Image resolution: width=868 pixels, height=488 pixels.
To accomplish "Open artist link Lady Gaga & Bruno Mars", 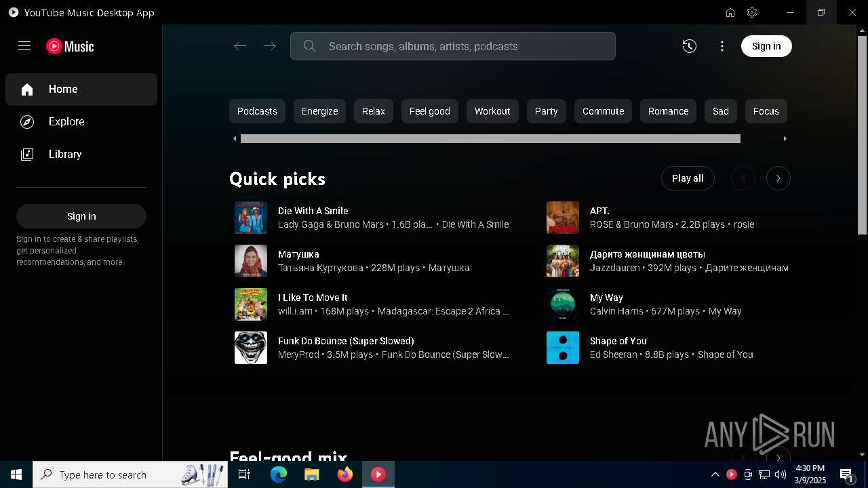I will (331, 224).
